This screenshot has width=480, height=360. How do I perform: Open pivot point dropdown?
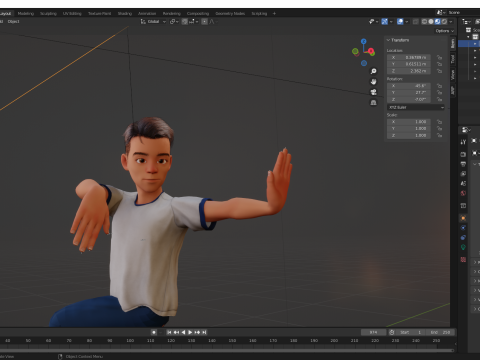(174, 22)
